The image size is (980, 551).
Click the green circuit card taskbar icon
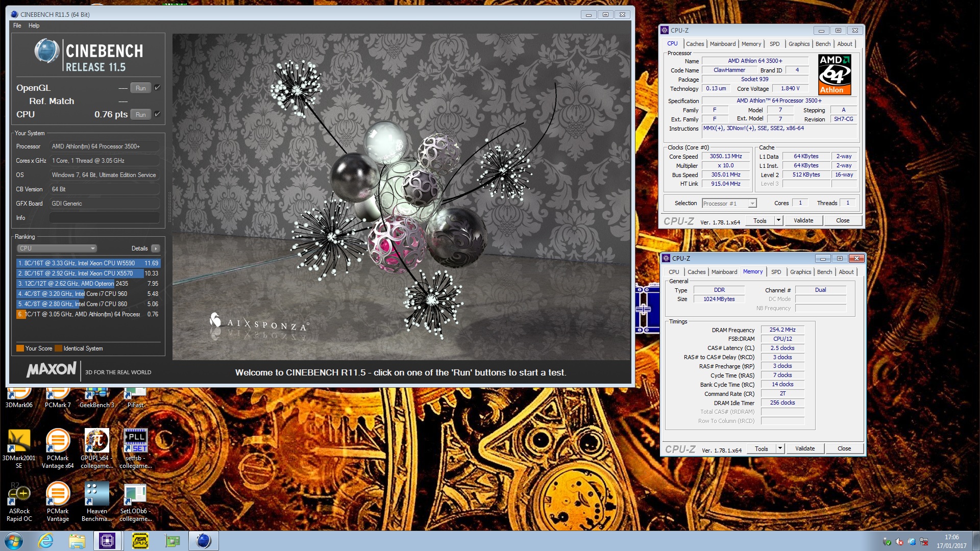(173, 541)
